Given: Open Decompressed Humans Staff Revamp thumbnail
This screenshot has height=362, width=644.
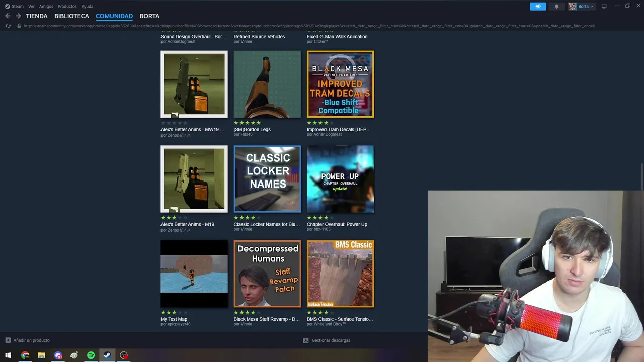Looking at the screenshot, I should click(x=267, y=274).
